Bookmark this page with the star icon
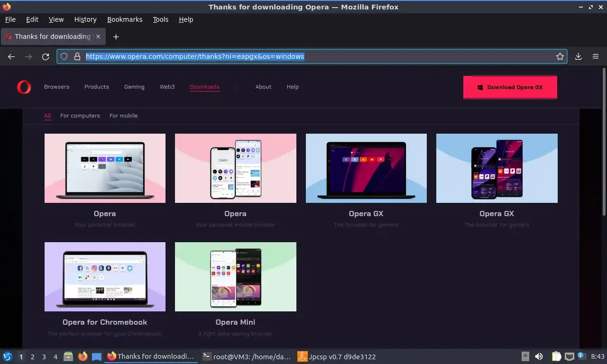 pyautogui.click(x=560, y=56)
